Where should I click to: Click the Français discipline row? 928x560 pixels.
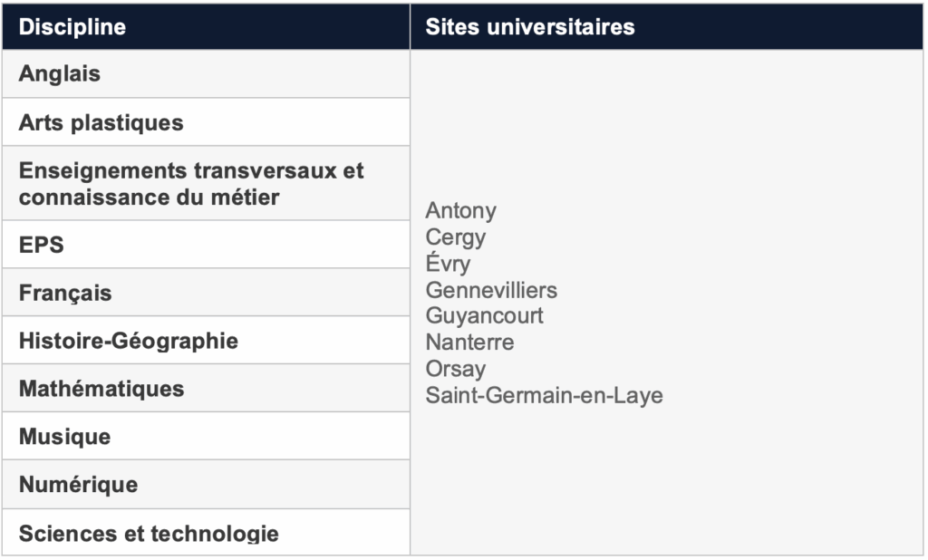pos(65,293)
